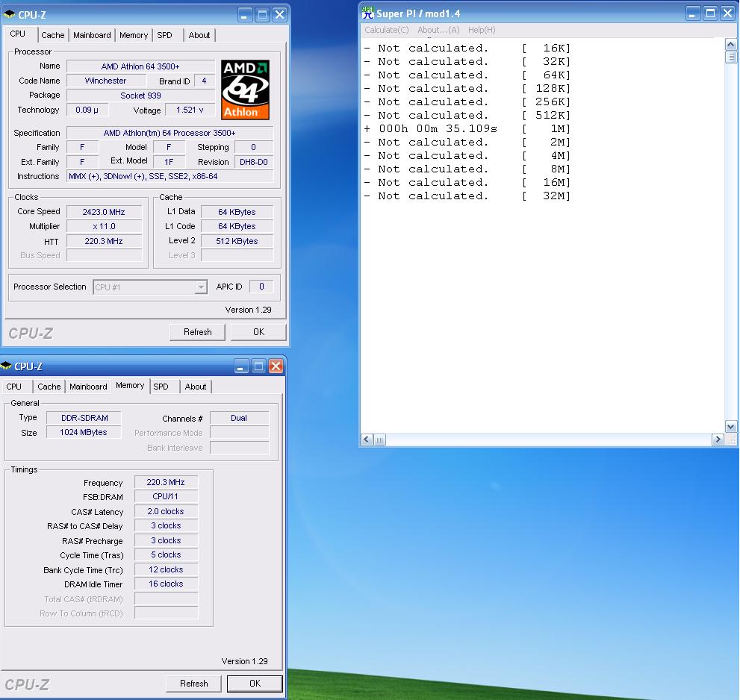This screenshot has height=700, width=740.
Task: Select Memory tab in bottom CPU-Z window
Action: point(130,385)
